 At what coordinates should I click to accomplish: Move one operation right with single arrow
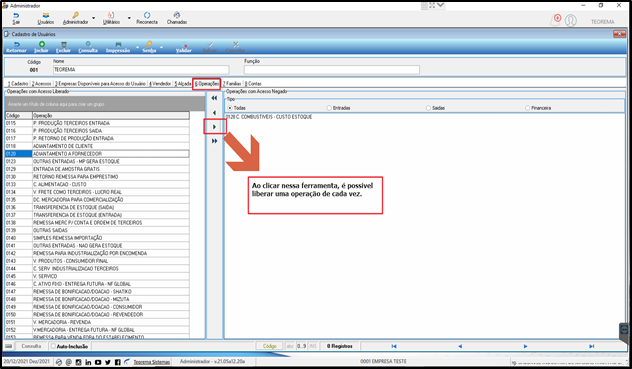pos(214,127)
